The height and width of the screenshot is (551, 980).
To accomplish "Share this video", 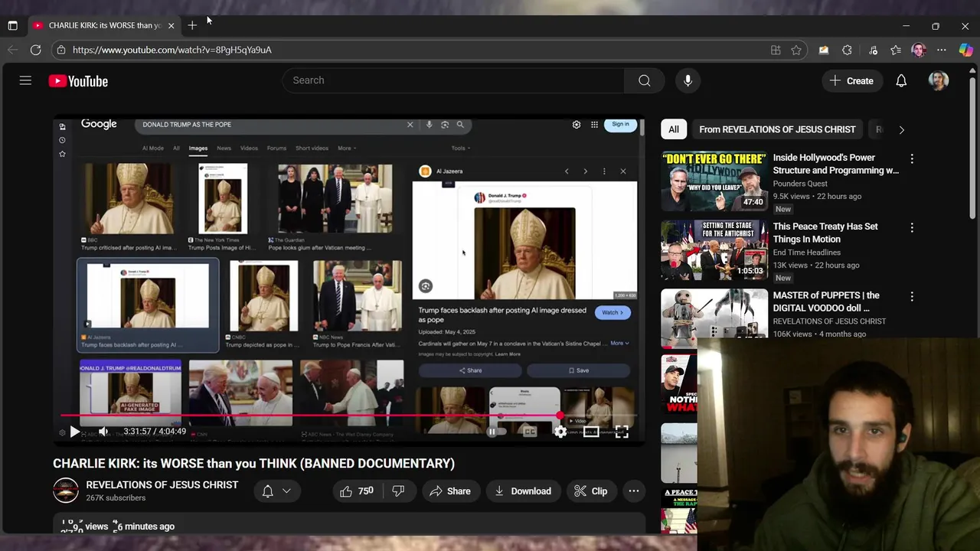I will [x=450, y=491].
